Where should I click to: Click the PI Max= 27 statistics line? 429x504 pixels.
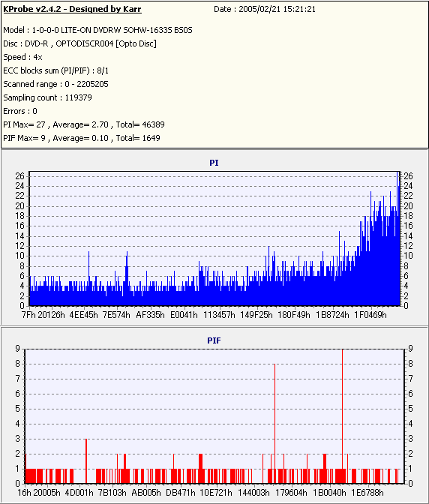click(84, 124)
